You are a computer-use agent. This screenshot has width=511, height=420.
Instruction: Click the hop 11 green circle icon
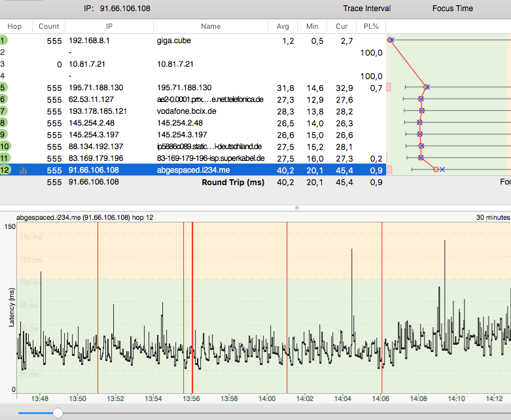click(5, 158)
